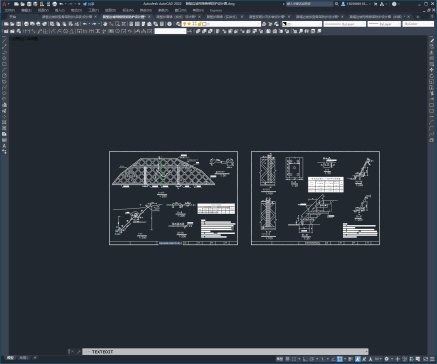Click Undo in the Standard toolbar

tap(85, 24)
